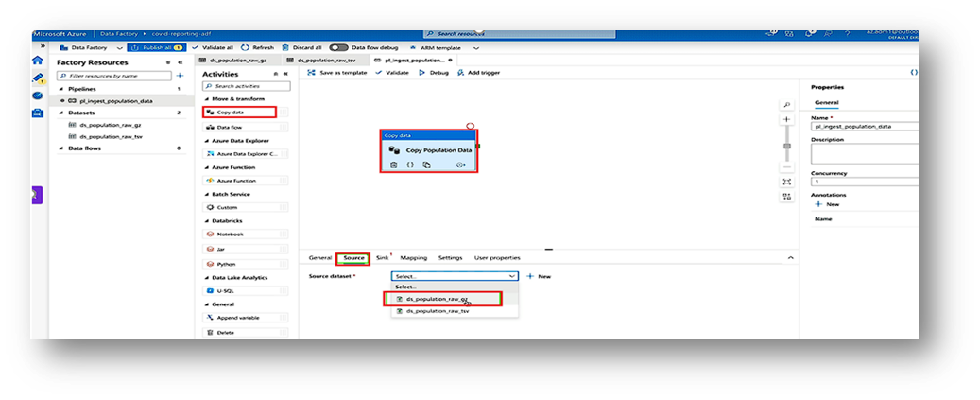Go to Home icon in left sidebar
Screen dimensions: 980x400
(x=38, y=59)
